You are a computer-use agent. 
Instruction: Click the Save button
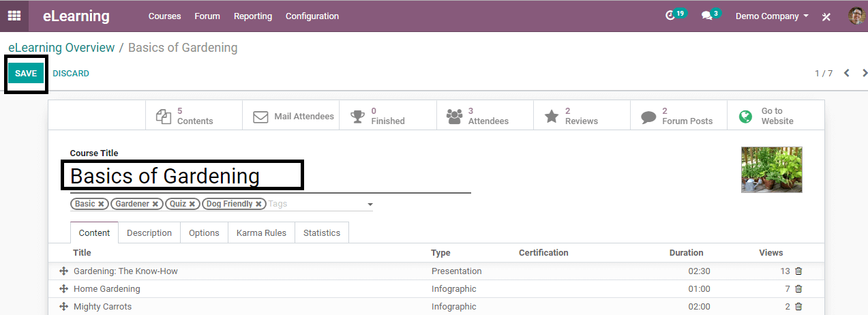pyautogui.click(x=26, y=74)
